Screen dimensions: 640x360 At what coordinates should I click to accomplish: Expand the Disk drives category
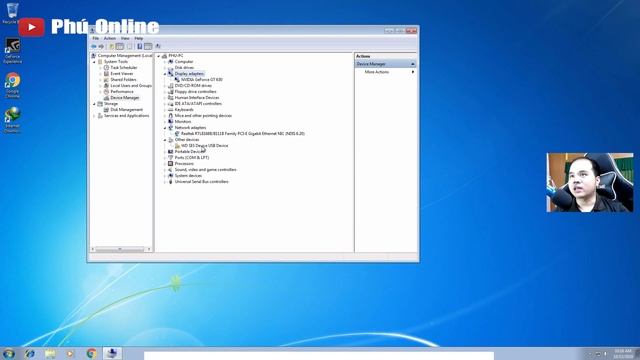(165, 68)
